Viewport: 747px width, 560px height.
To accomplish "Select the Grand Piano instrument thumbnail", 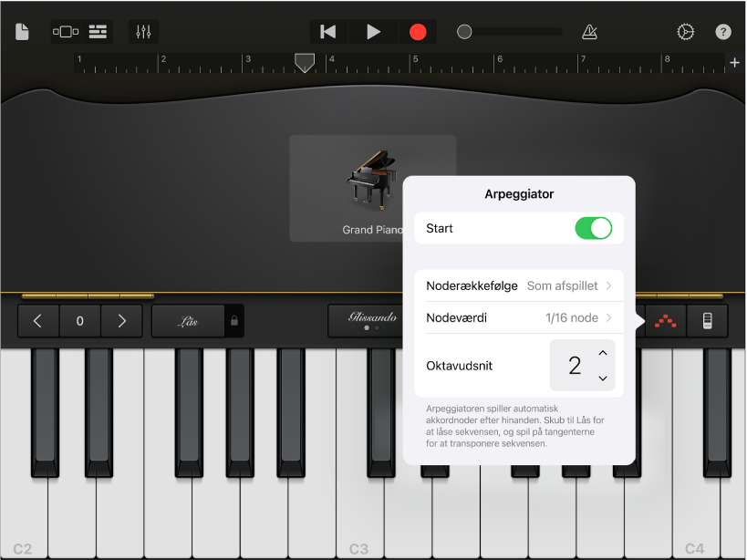I will coord(373,180).
